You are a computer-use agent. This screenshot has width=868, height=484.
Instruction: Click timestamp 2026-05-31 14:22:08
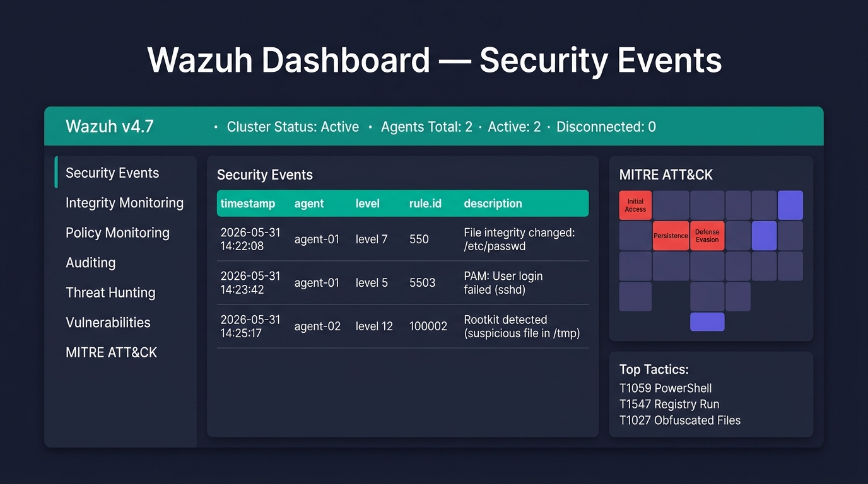[250, 239]
